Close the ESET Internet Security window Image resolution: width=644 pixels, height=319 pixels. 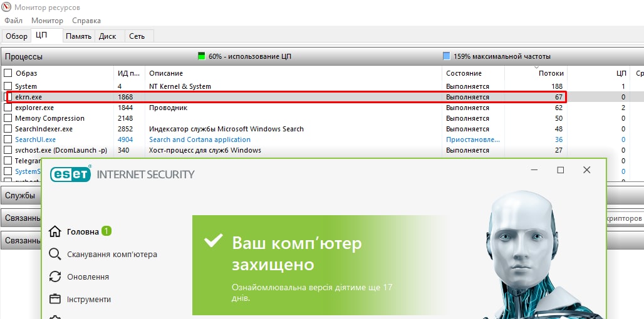tap(587, 170)
